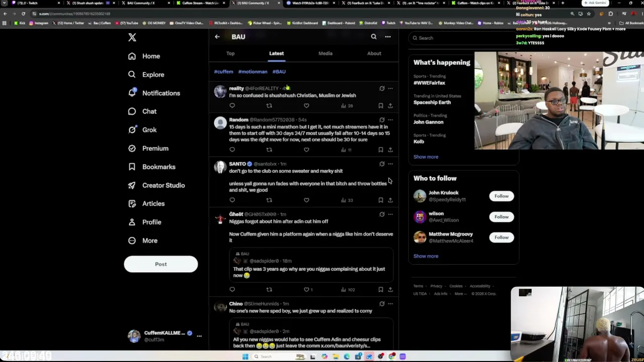Reply to reality's post
This screenshot has height=362, width=644.
point(232,106)
